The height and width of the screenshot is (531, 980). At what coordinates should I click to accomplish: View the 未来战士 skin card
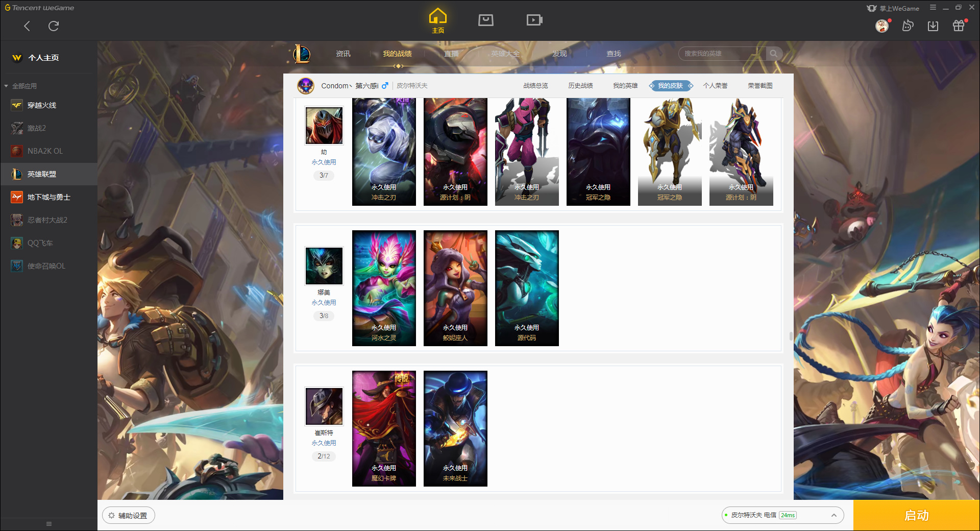(455, 428)
